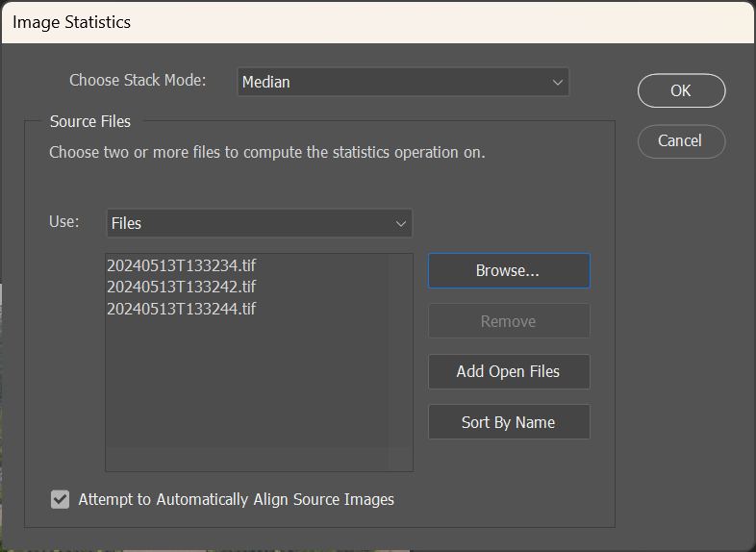Click Sort By Name button
Viewport: 756px width, 552px height.
tap(509, 422)
